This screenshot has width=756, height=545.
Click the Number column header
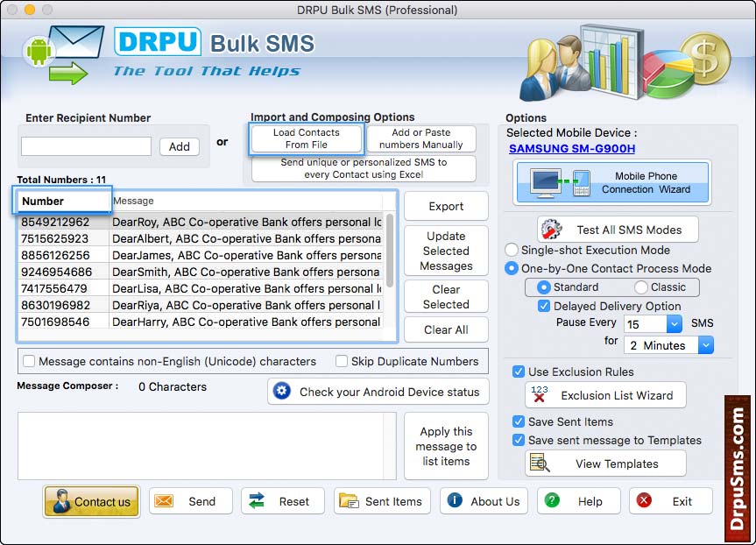[x=63, y=201]
